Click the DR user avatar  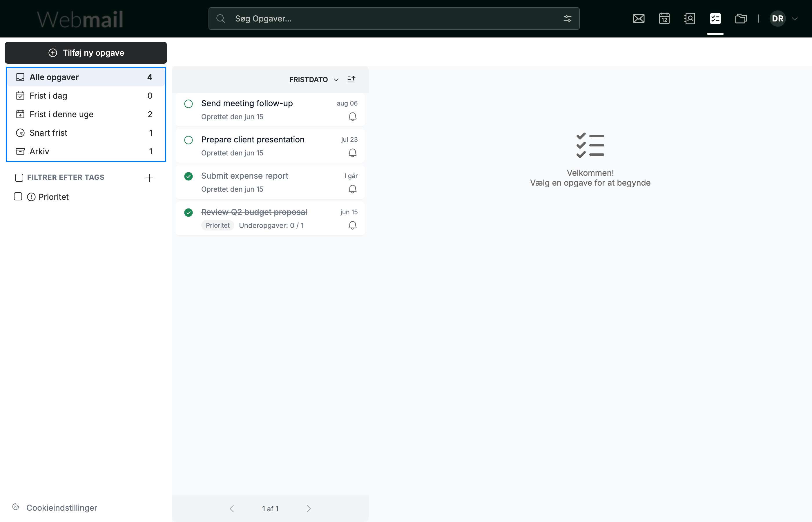pyautogui.click(x=777, y=19)
